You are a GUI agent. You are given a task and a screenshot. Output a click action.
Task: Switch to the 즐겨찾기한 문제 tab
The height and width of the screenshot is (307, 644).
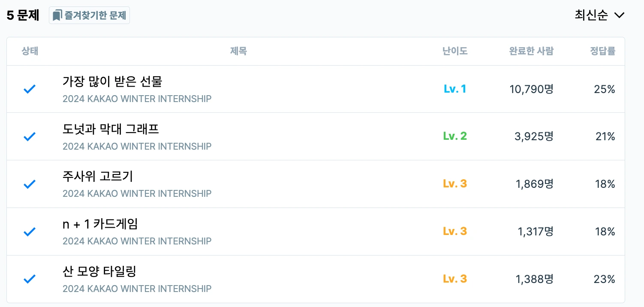coord(89,15)
